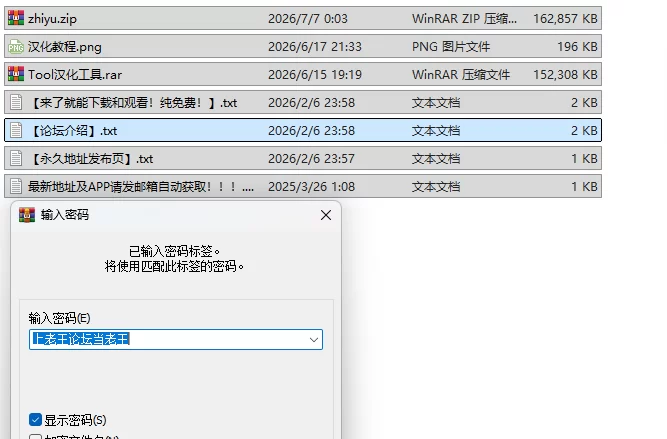This screenshot has height=439, width=667.
Task: Click the WinRAR icon of zhiyu.zip
Action: [x=16, y=18]
